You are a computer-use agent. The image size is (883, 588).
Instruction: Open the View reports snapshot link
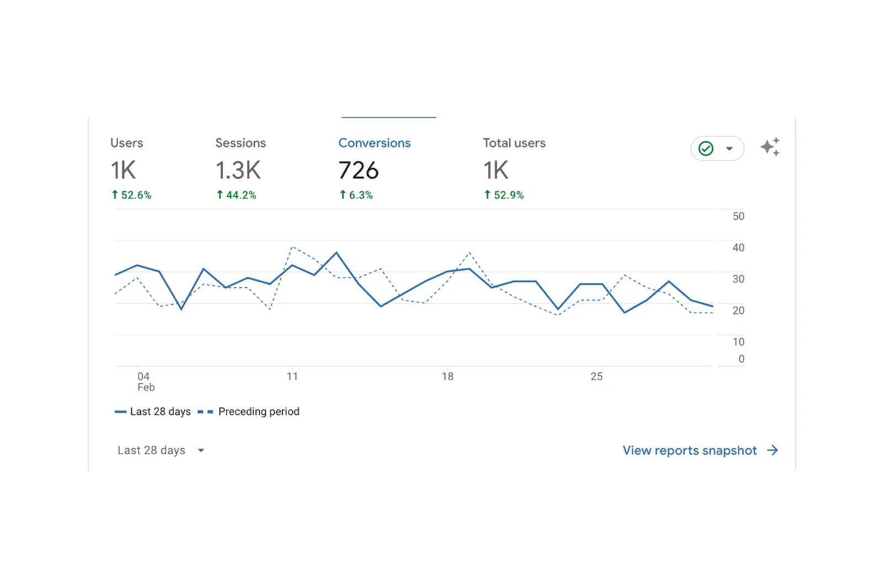[700, 450]
